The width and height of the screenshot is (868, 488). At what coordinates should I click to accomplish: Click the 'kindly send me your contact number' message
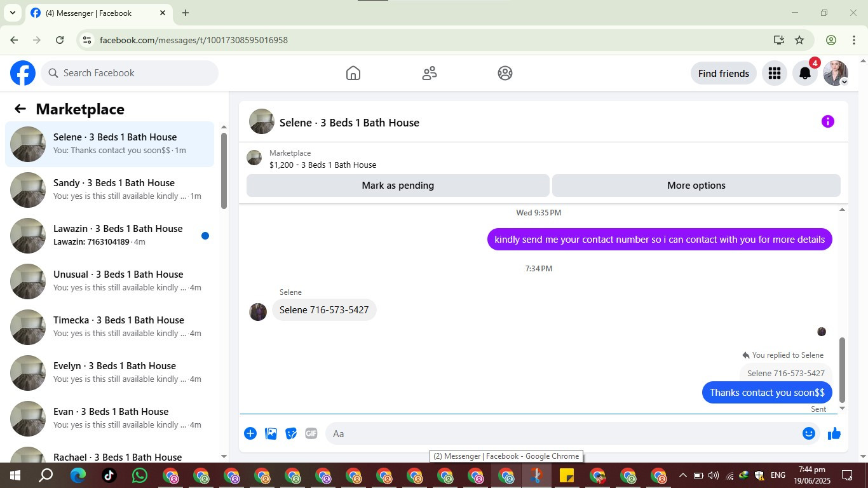(x=660, y=240)
